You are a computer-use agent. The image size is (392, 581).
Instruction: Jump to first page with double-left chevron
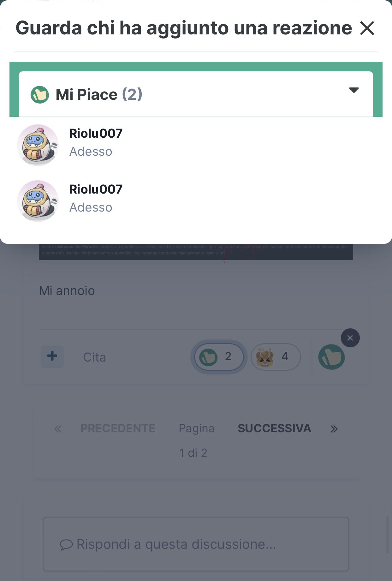point(58,429)
